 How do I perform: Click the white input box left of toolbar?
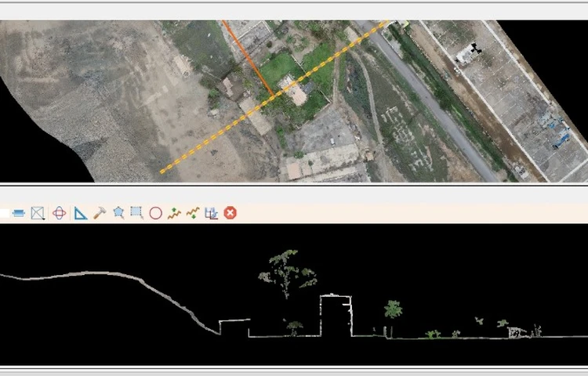coord(5,213)
